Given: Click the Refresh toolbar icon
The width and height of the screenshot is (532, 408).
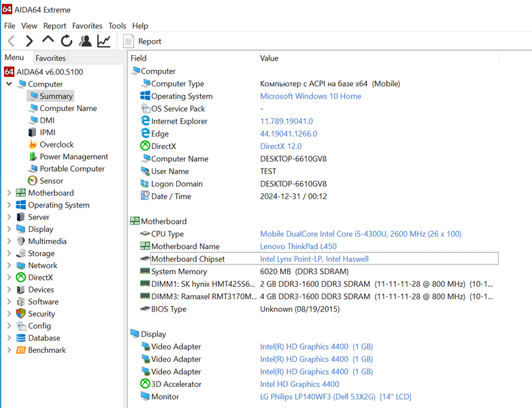Looking at the screenshot, I should tap(67, 41).
